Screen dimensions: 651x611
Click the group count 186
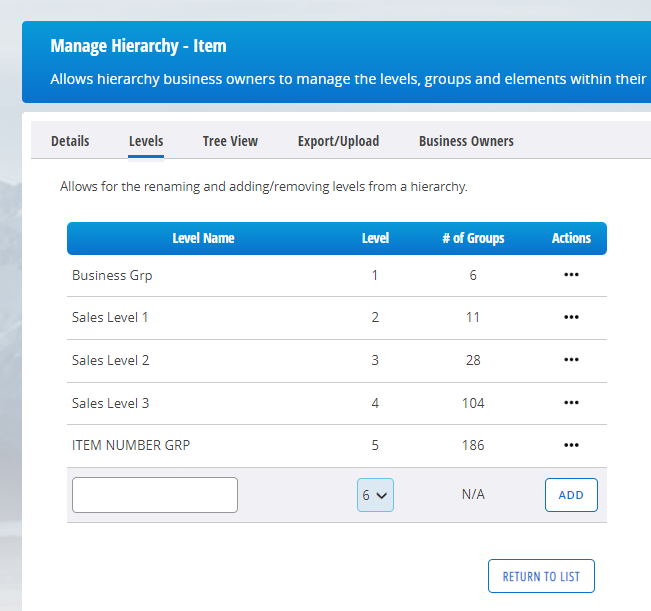[x=473, y=445]
